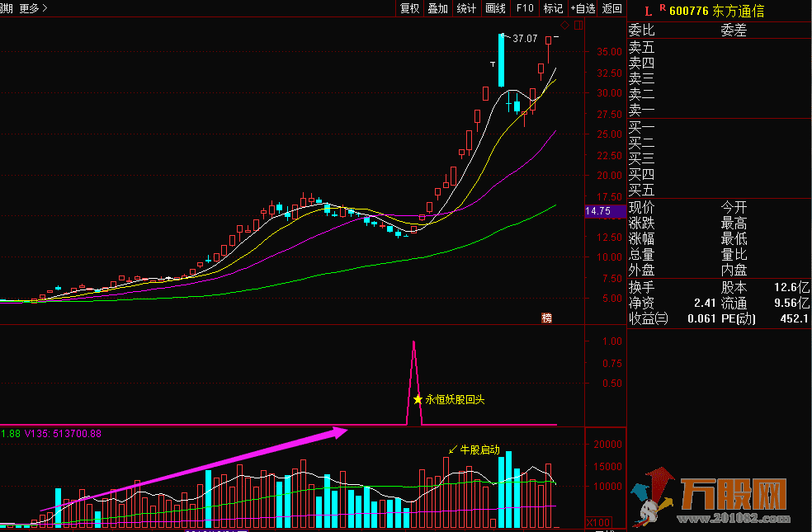Open the 统计 statistics tool
This screenshot has width=812, height=532.
click(466, 8)
